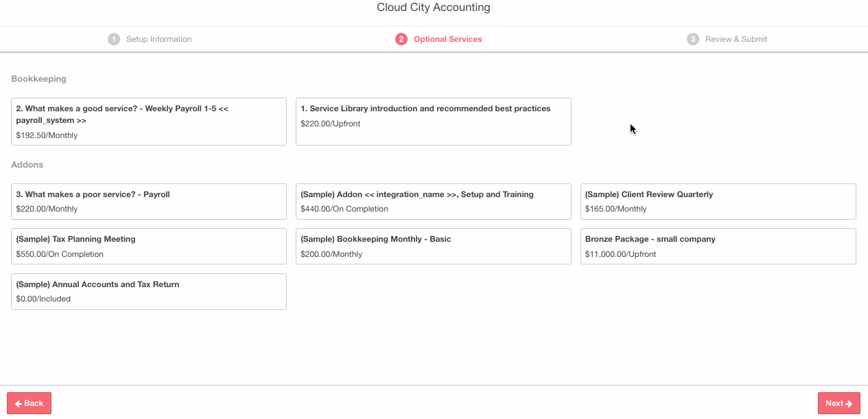Click the step 3 circle icon
The height and width of the screenshot is (419, 868).
coord(693,39)
